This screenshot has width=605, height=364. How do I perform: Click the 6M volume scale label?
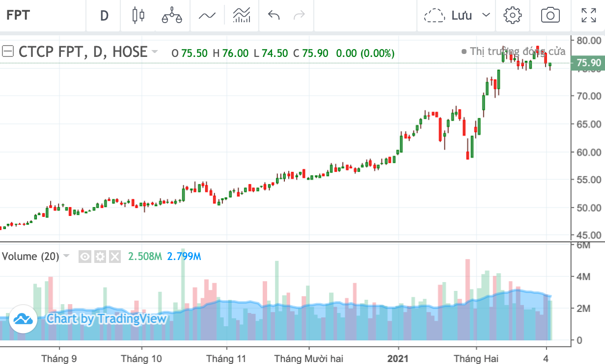point(583,245)
